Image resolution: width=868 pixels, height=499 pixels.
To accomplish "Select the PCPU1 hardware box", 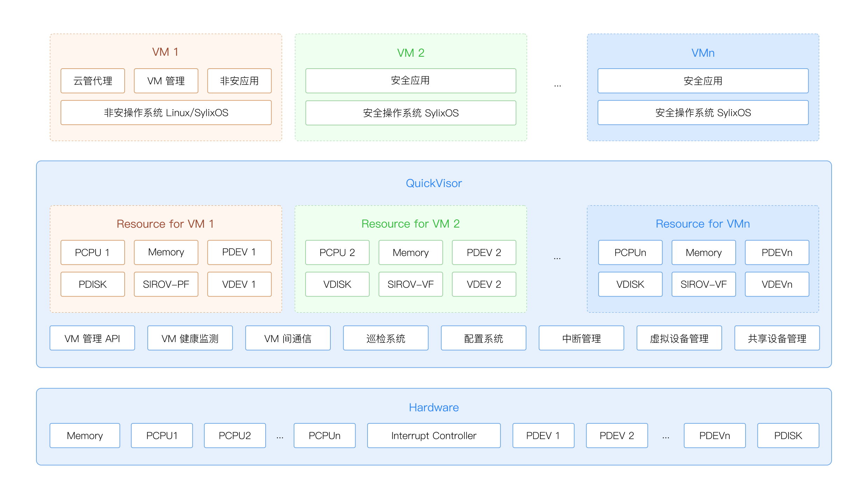I will pyautogui.click(x=162, y=436).
